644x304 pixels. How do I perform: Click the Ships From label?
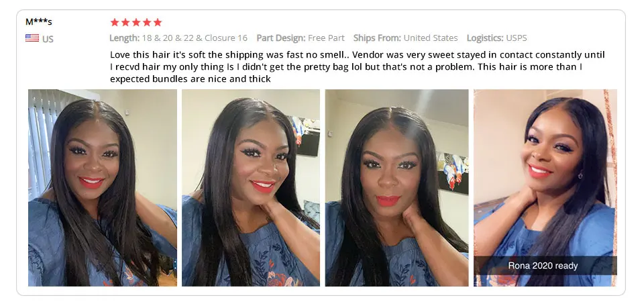(377, 38)
